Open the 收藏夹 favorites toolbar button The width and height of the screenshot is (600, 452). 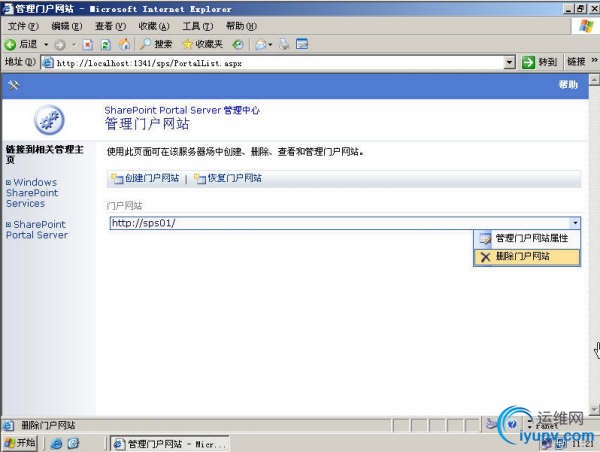[203, 44]
